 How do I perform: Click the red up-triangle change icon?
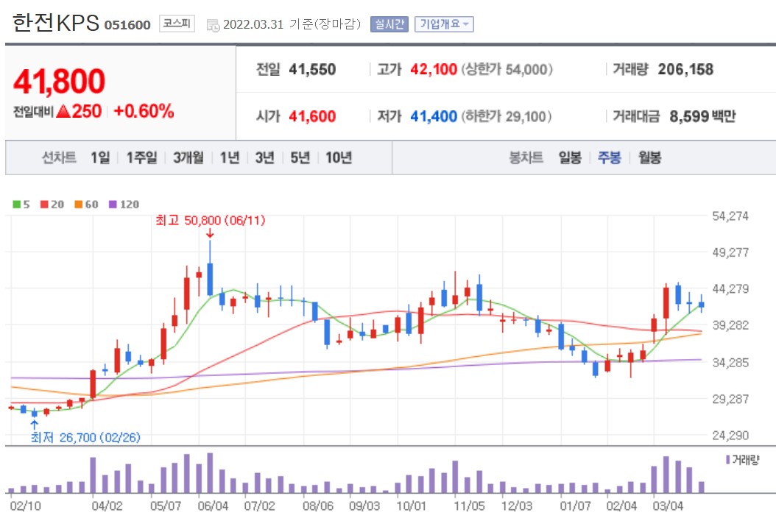tap(63, 111)
